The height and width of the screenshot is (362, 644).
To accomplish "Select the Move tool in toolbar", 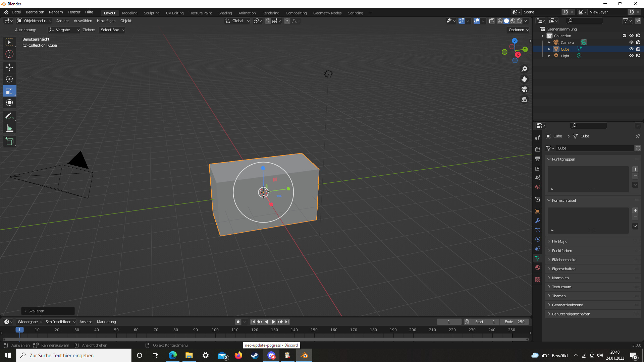I will click(x=9, y=67).
